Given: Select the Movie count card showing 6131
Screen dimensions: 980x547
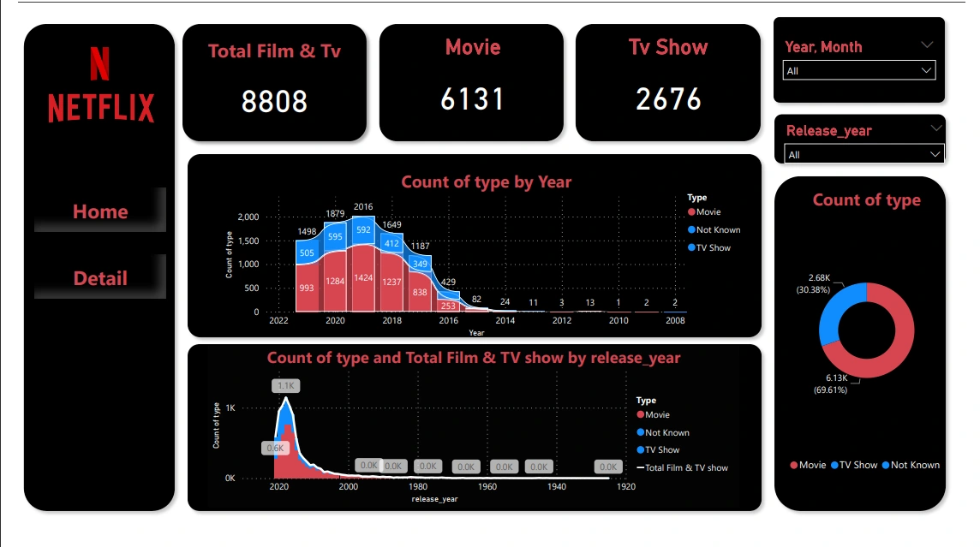Looking at the screenshot, I should 472,82.
